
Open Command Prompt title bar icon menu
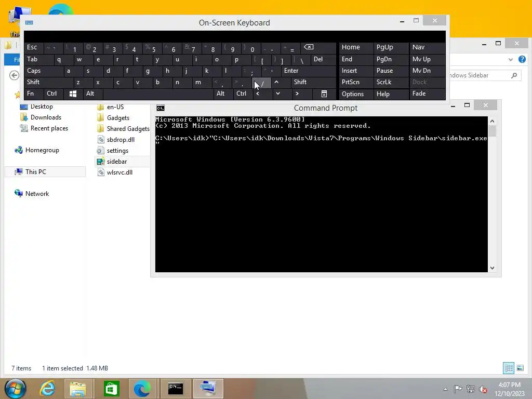161,108
